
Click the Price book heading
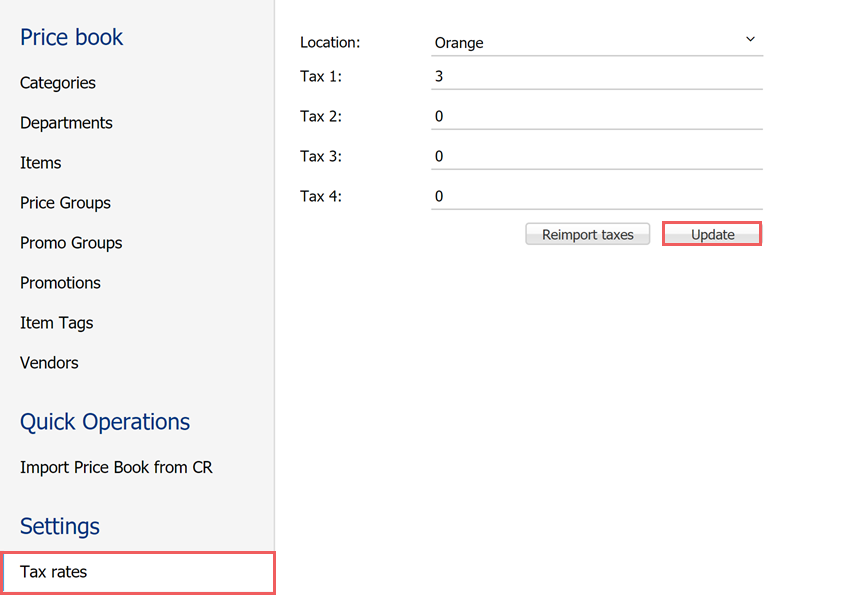pyautogui.click(x=72, y=37)
